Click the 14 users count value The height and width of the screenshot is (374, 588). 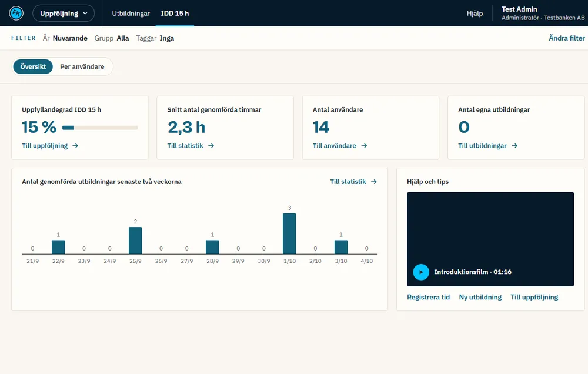pos(321,127)
